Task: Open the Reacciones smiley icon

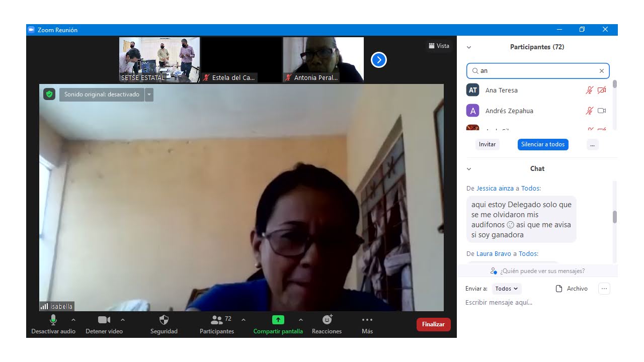Action: (x=327, y=319)
